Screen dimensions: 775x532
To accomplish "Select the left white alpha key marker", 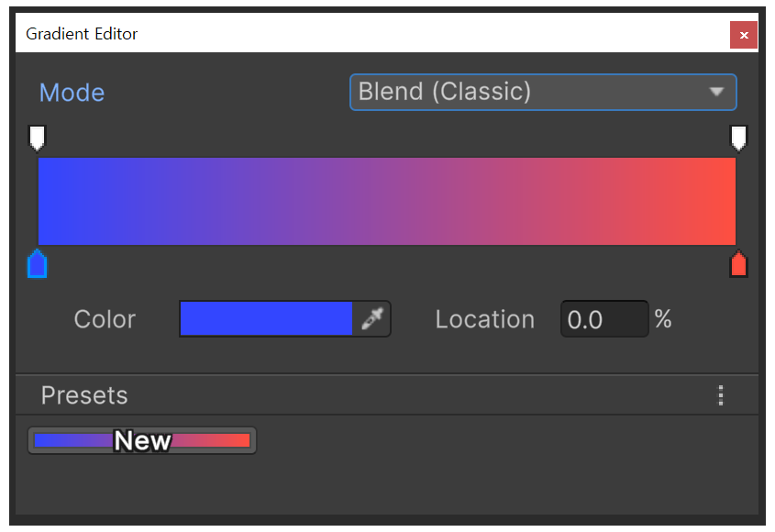I will tap(37, 138).
